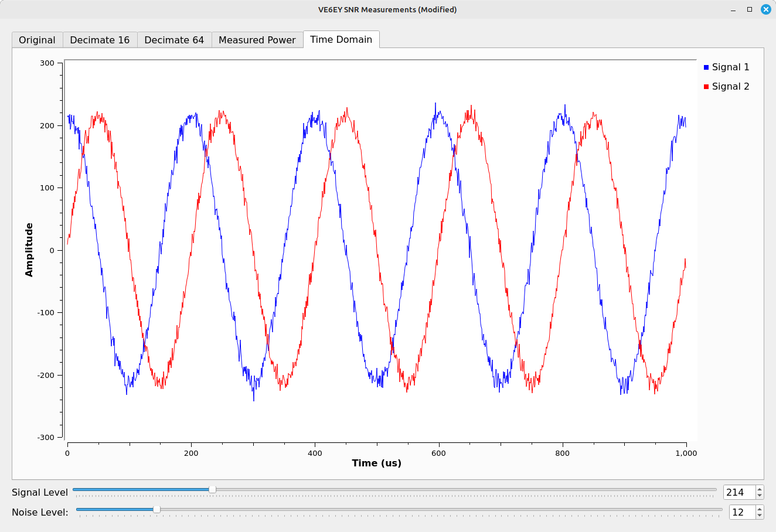Select the Decimate 64 tab

(x=174, y=40)
